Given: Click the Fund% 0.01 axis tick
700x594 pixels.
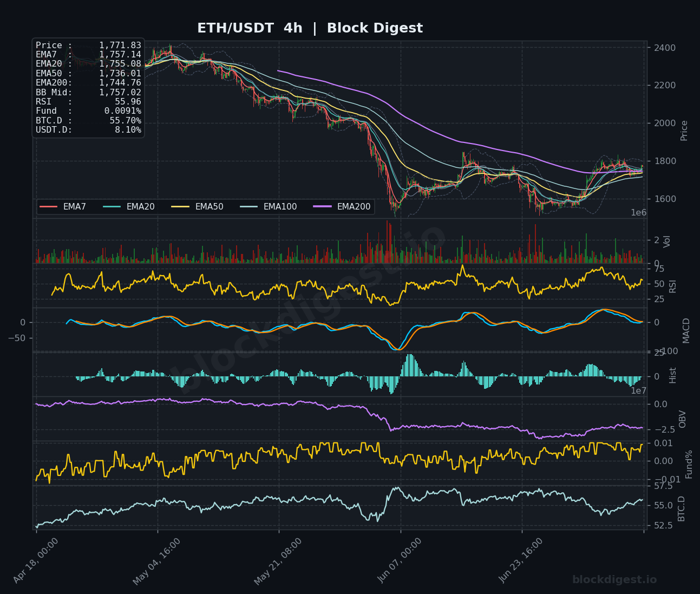Looking at the screenshot, I should (663, 443).
